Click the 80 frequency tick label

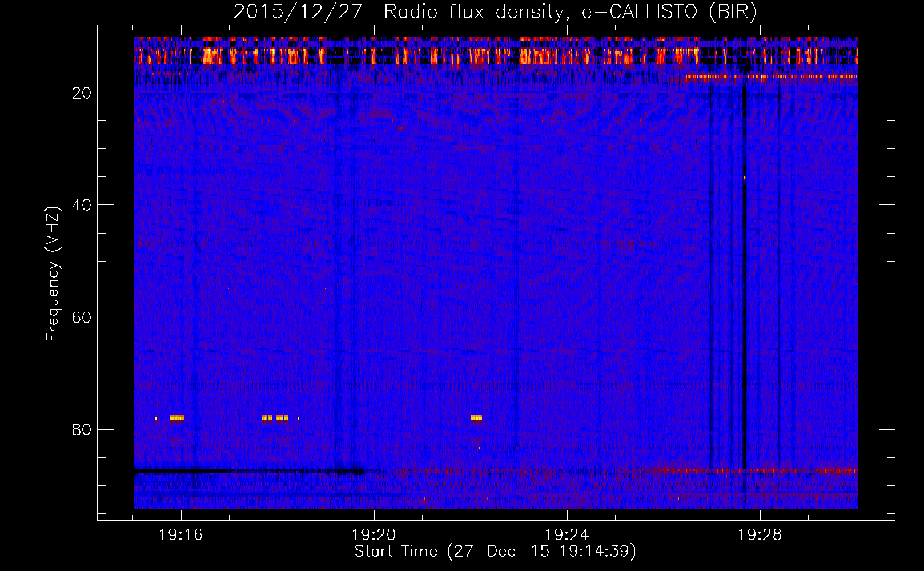82,430
